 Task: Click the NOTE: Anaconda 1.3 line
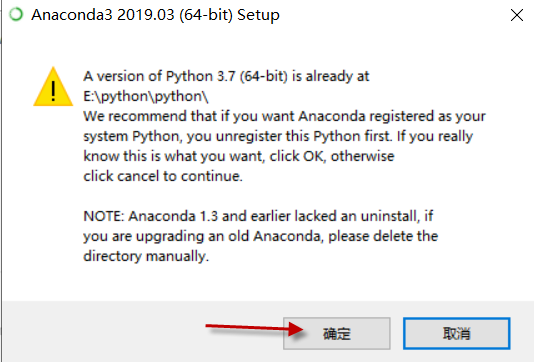tap(258, 216)
